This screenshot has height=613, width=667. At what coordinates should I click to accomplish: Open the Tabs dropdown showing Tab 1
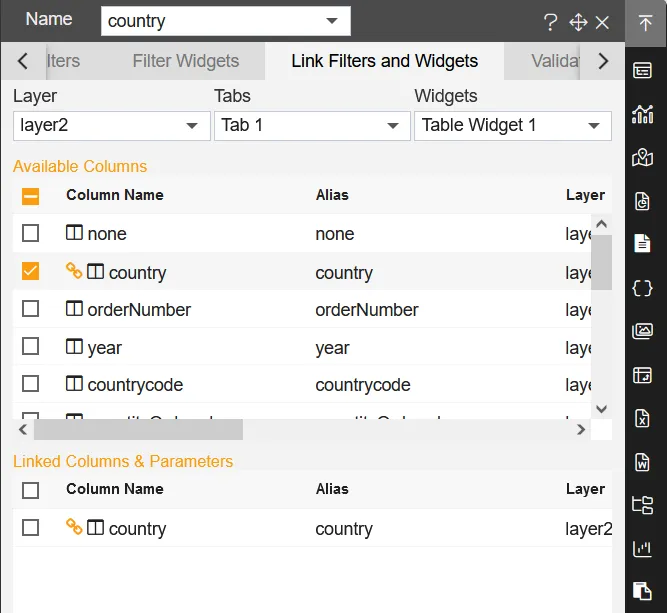(x=310, y=126)
